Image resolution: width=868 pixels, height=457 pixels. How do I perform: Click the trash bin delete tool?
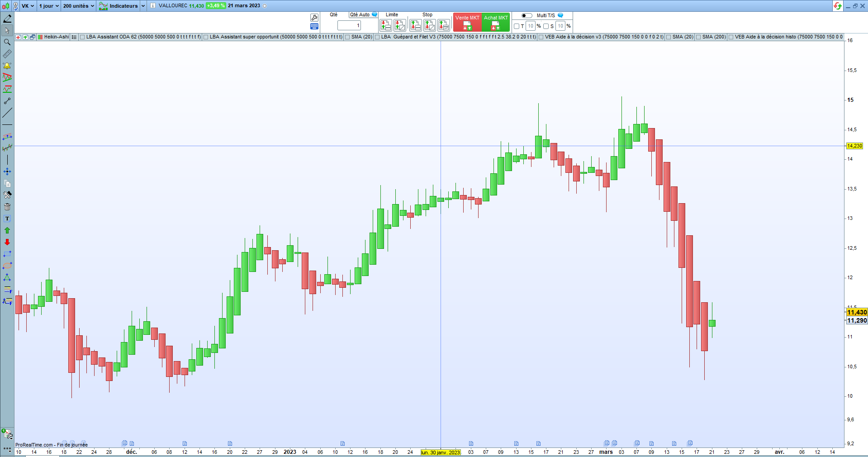point(7,207)
